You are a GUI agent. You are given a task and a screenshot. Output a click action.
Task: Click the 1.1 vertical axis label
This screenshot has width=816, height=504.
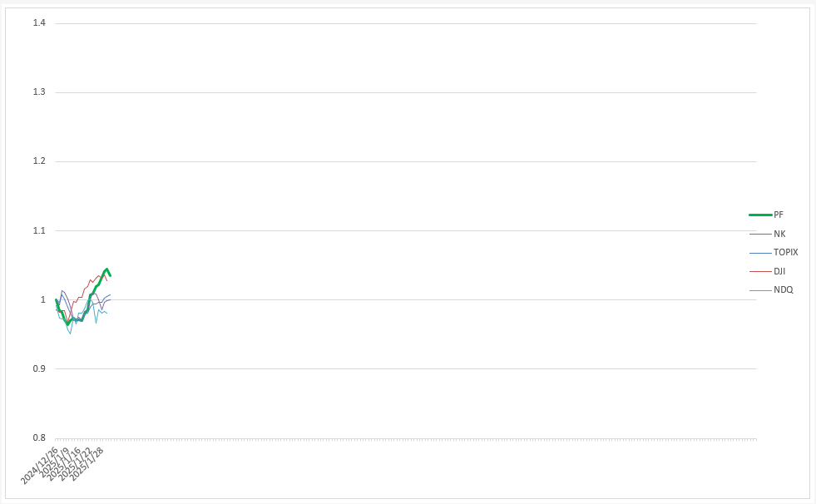(39, 230)
